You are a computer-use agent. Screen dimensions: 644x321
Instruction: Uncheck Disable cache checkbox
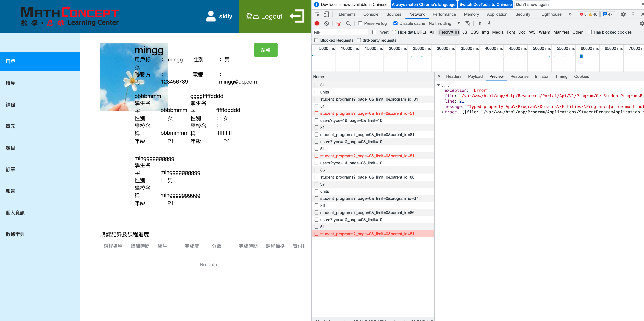click(x=395, y=23)
